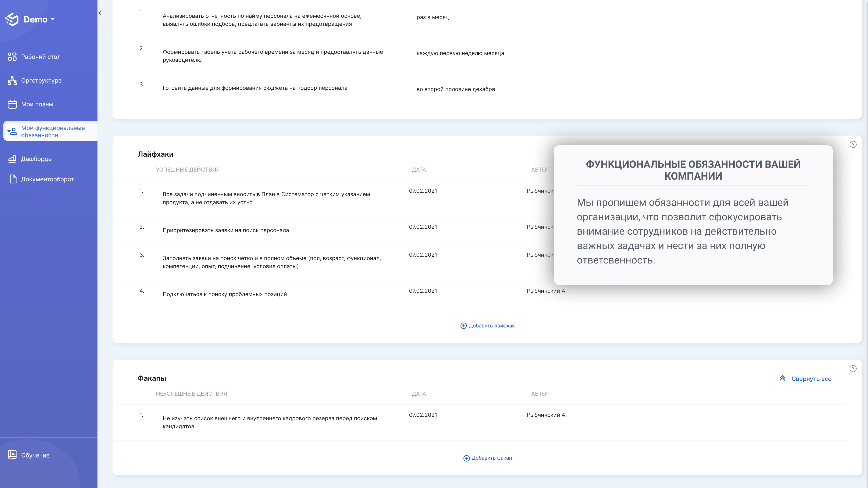Click frequency 'во второй половине декабря'
The image size is (868, 488).
pos(456,89)
